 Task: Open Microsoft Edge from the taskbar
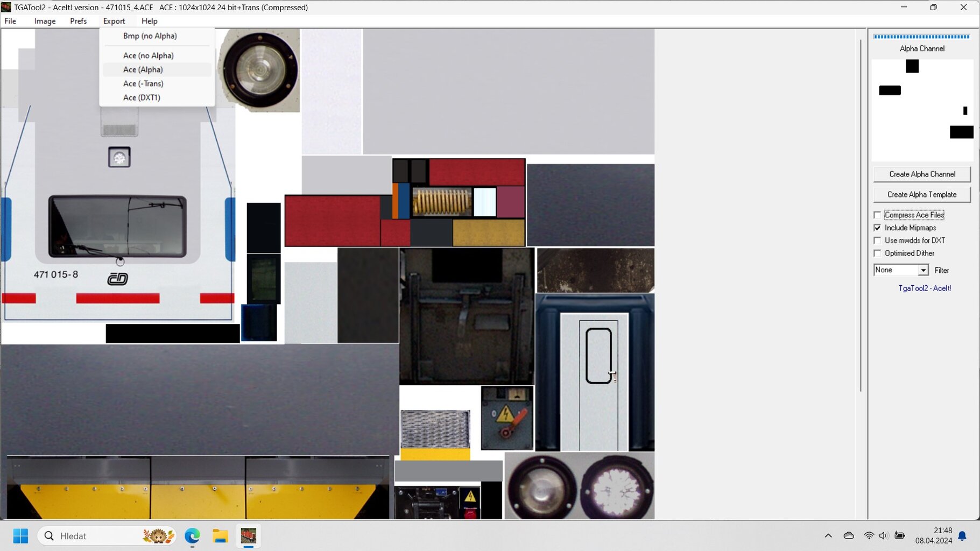click(x=192, y=536)
